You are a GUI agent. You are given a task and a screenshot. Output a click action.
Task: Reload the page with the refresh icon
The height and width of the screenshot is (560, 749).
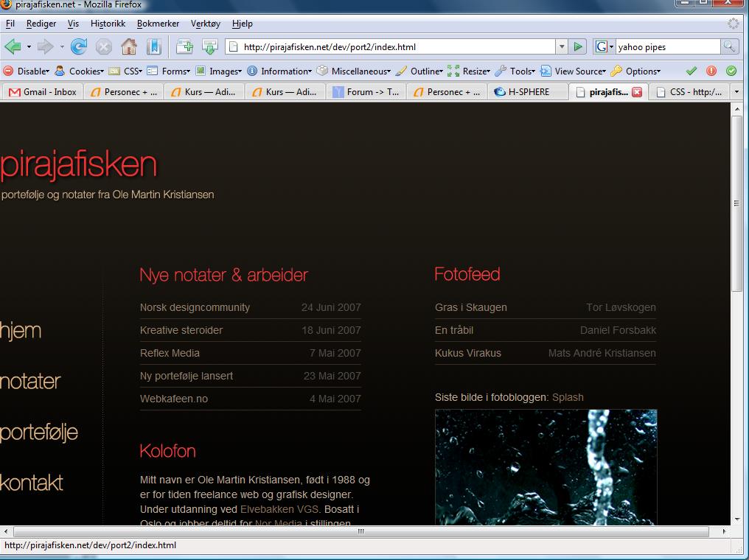click(x=79, y=46)
